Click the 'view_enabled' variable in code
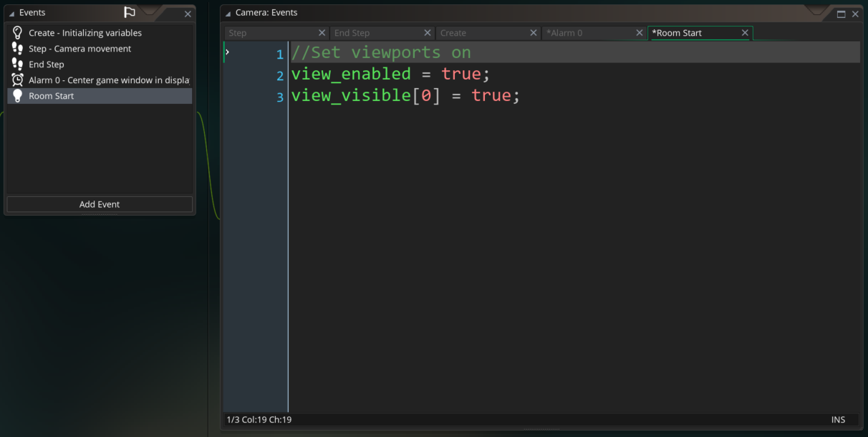Image resolution: width=868 pixels, height=437 pixels. pyautogui.click(x=351, y=75)
